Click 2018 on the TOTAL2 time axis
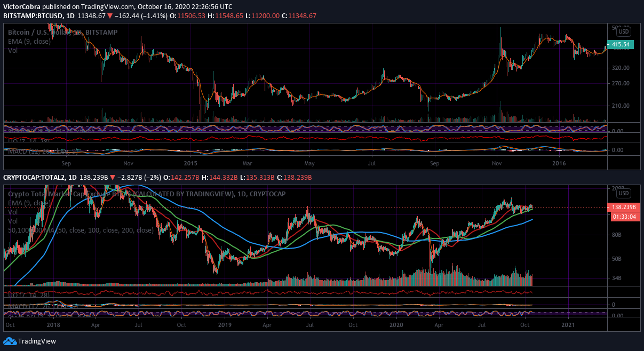The height and width of the screenshot is (351, 644). coord(53,324)
